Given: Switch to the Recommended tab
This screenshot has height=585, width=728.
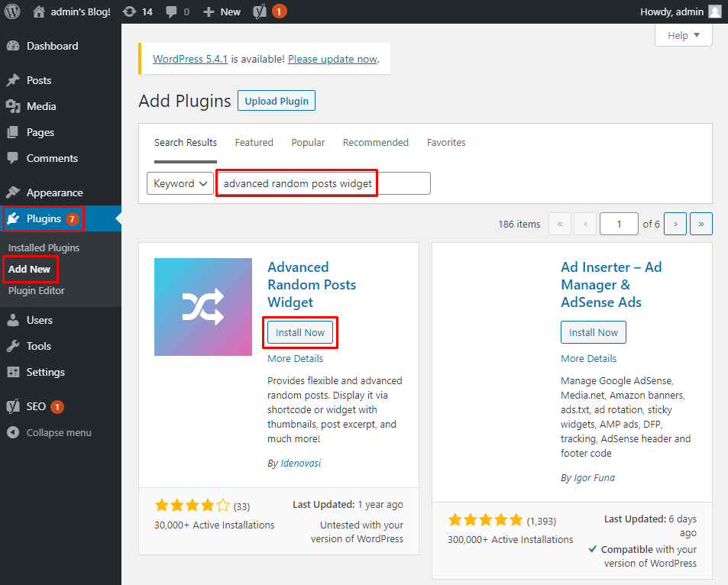Looking at the screenshot, I should (376, 143).
